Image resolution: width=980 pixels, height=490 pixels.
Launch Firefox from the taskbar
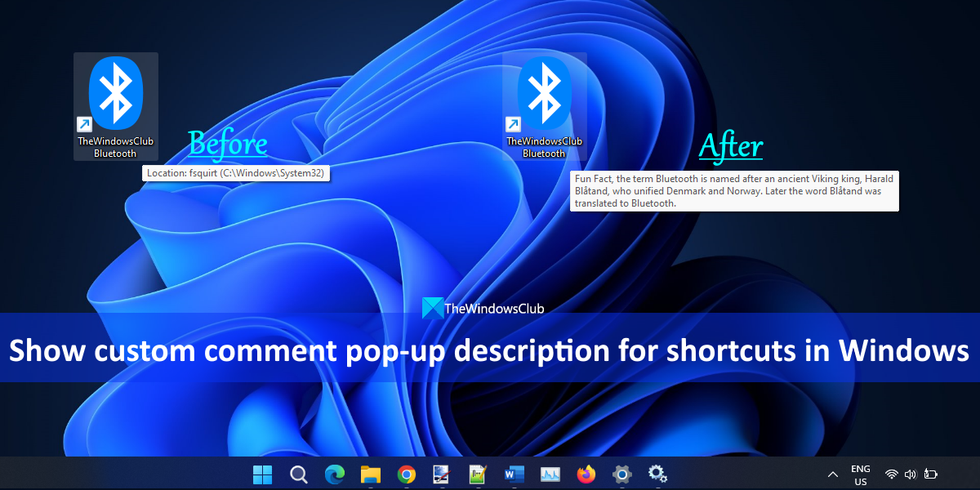[x=586, y=474]
